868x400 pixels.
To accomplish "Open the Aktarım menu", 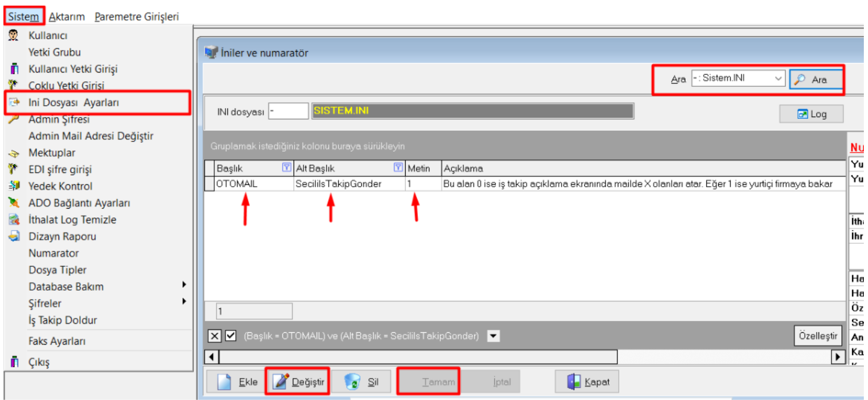I will point(67,17).
